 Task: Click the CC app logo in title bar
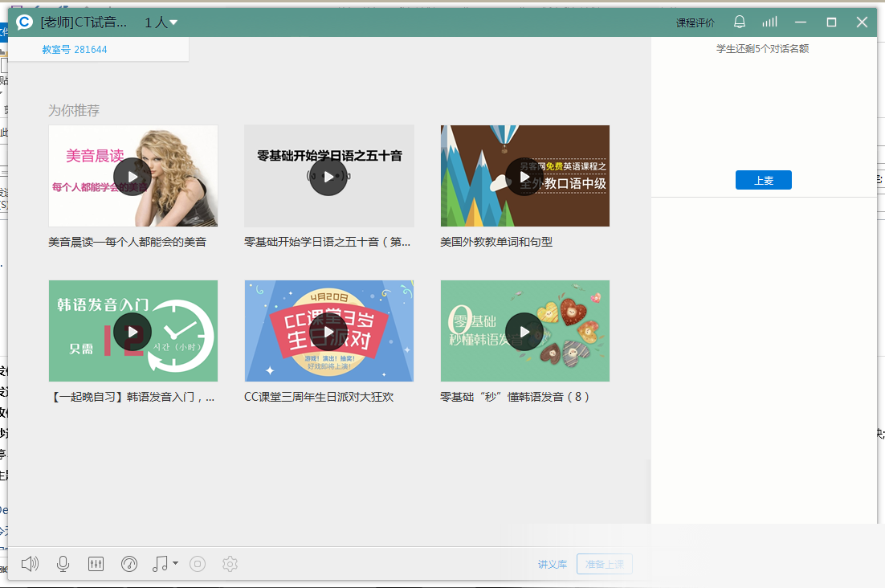(24, 22)
